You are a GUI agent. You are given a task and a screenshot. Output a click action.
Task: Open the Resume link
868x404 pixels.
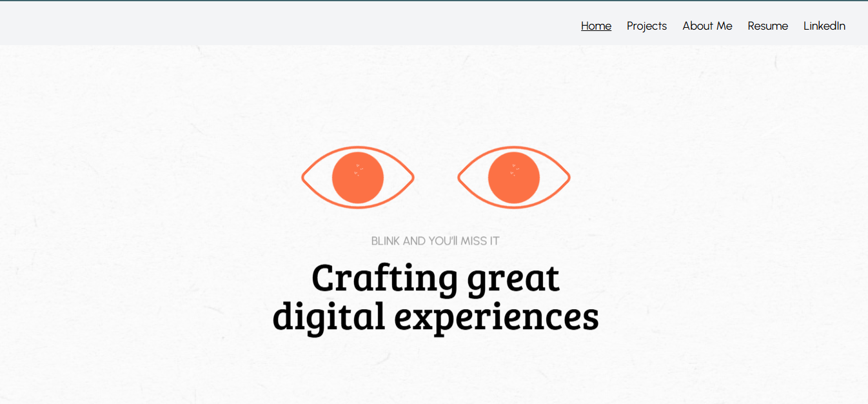[767, 26]
